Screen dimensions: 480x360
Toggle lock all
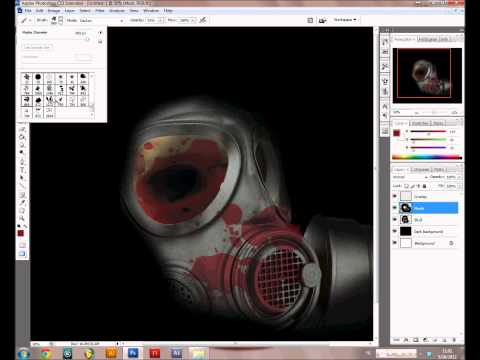tap(425, 186)
